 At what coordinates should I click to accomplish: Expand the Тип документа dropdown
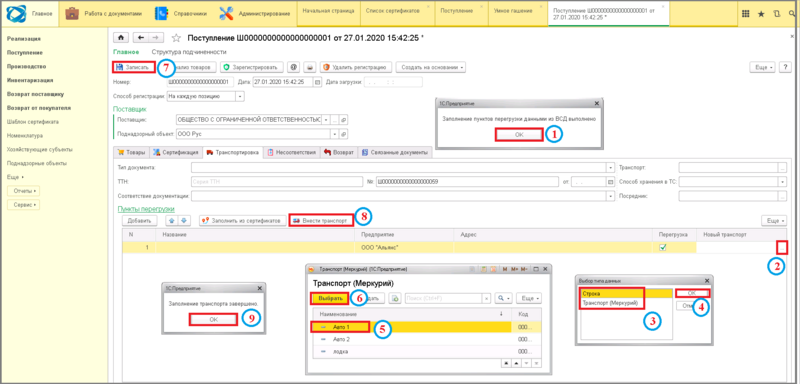tap(610, 167)
